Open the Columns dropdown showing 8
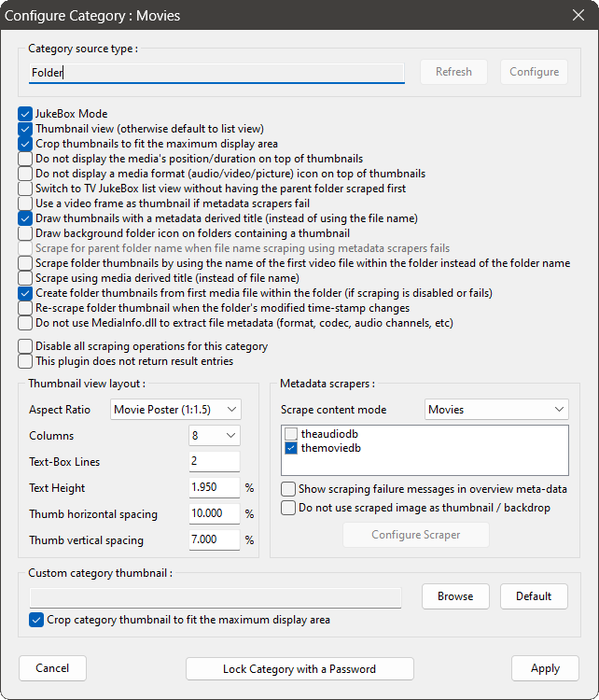Image resolution: width=599 pixels, height=700 pixels. [215, 436]
